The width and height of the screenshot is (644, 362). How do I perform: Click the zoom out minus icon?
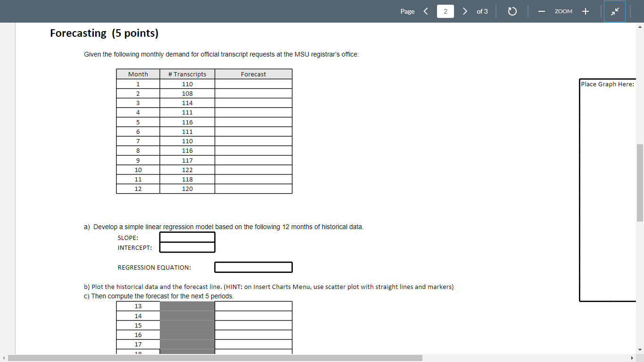click(541, 11)
